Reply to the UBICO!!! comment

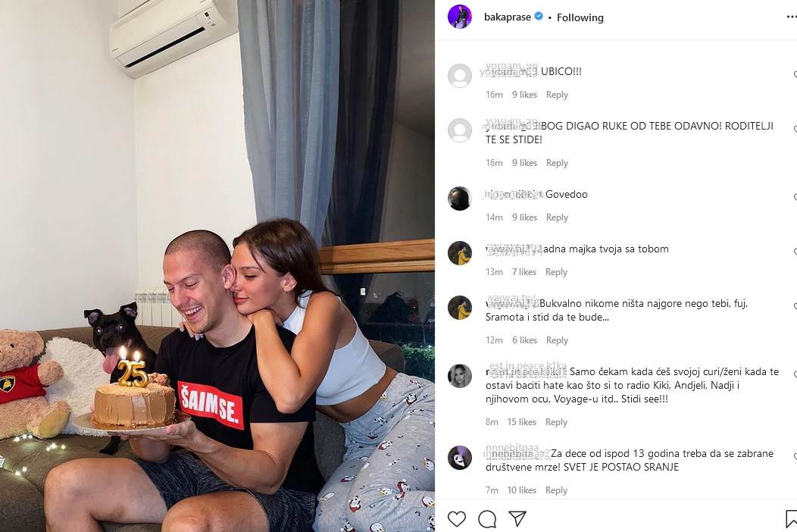[x=557, y=95]
